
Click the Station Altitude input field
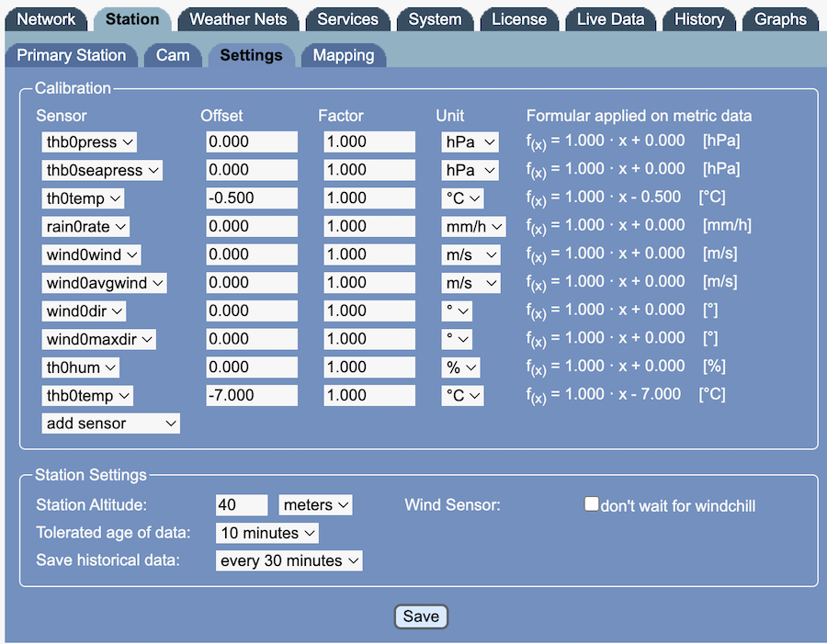point(242,505)
